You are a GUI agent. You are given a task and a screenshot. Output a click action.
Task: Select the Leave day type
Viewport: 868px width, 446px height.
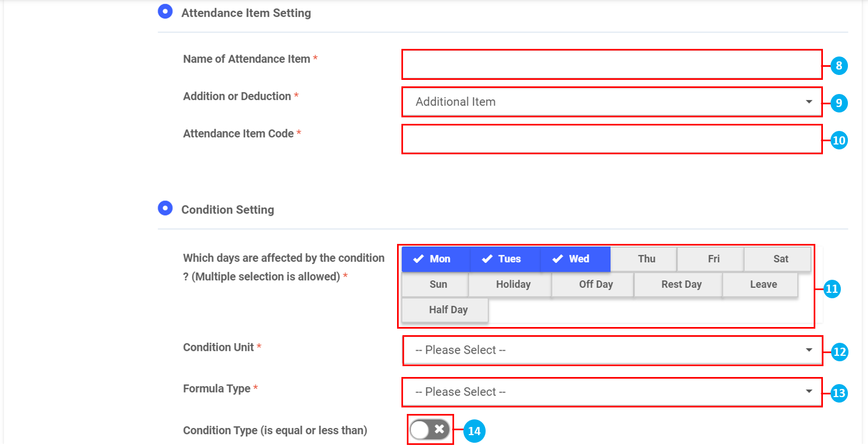(763, 285)
